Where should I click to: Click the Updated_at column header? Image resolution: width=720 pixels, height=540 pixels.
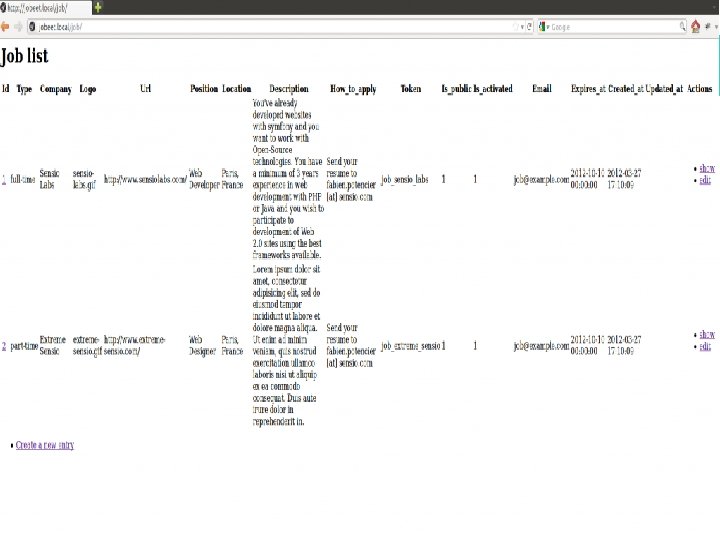point(664,89)
